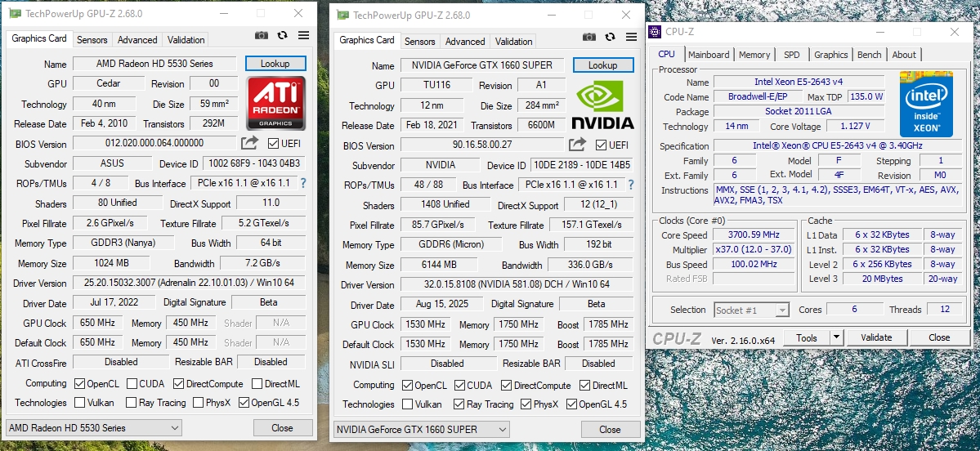Click Lookup button in AMD GPU-Z window
The height and width of the screenshot is (451, 980).
tap(275, 64)
